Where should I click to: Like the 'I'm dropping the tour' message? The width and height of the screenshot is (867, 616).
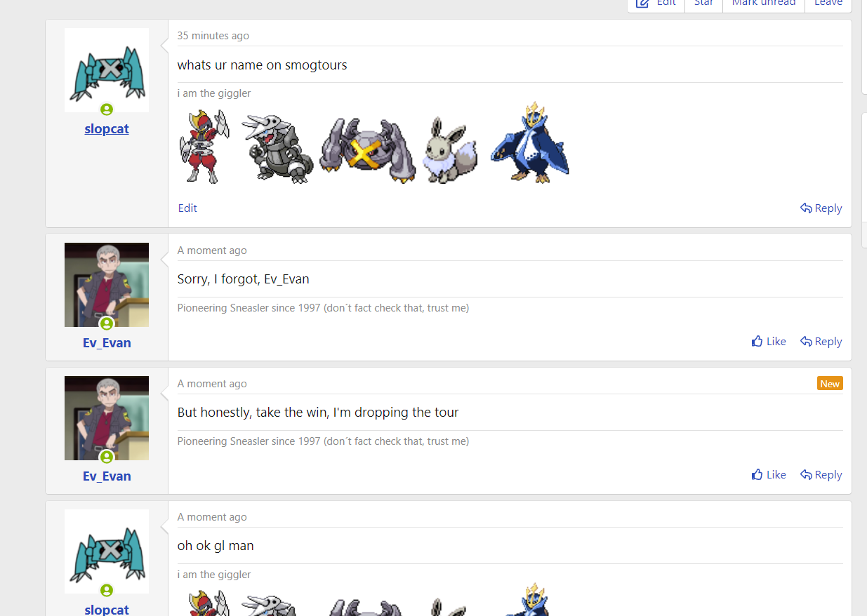click(769, 474)
